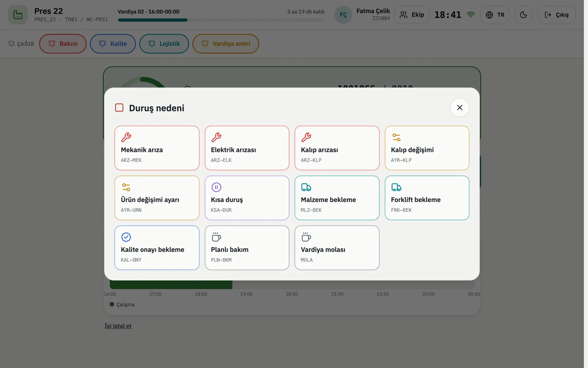588x368 pixels.
Task: Click '5 sa 19 dk kaldı' text
Action: (x=306, y=12)
